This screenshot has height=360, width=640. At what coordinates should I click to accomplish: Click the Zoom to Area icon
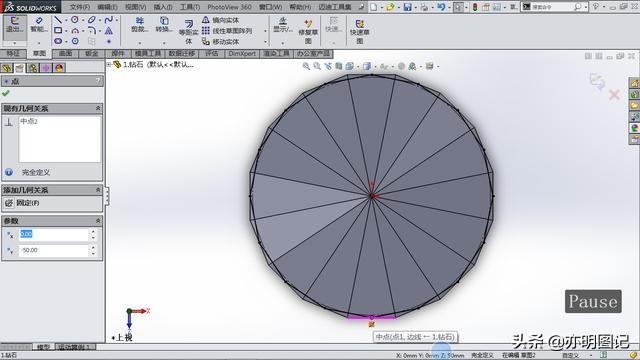(x=317, y=66)
